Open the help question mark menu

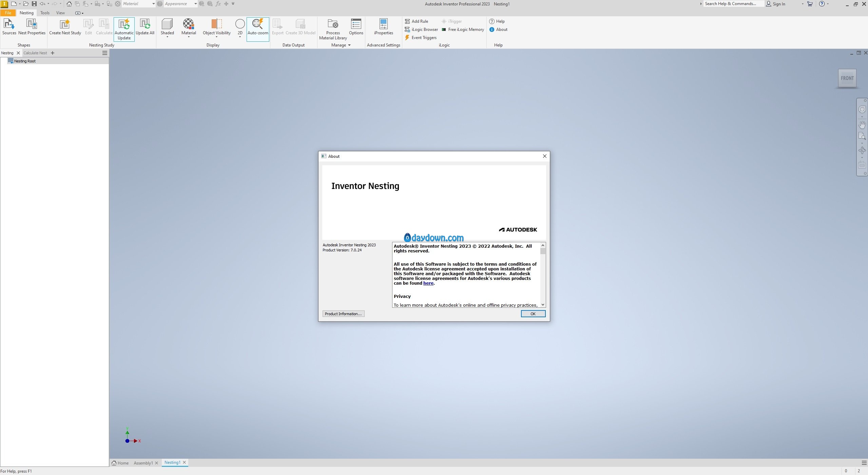pos(822,4)
